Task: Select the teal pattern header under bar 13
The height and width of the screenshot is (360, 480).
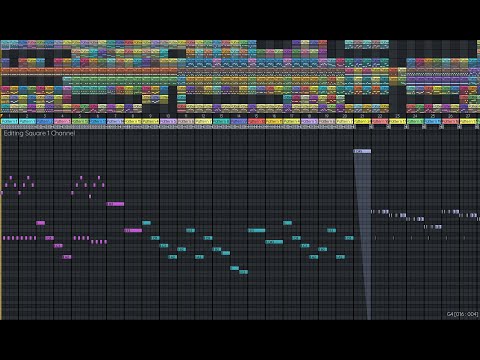Action: click(x=221, y=121)
